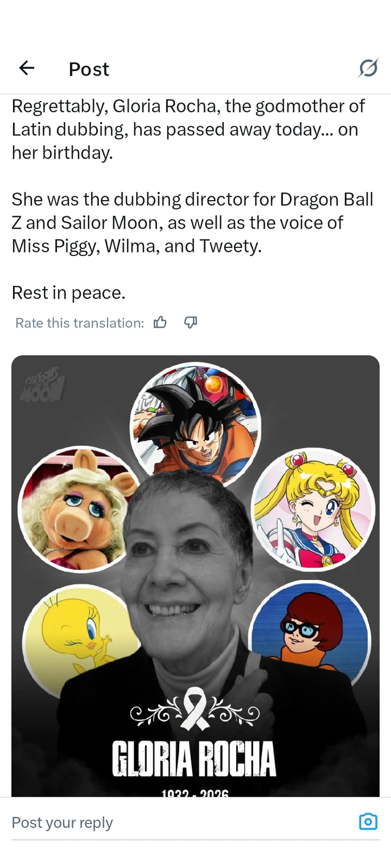Tap the thumbs down to rate the translation
The width and height of the screenshot is (391, 868).
tap(190, 322)
